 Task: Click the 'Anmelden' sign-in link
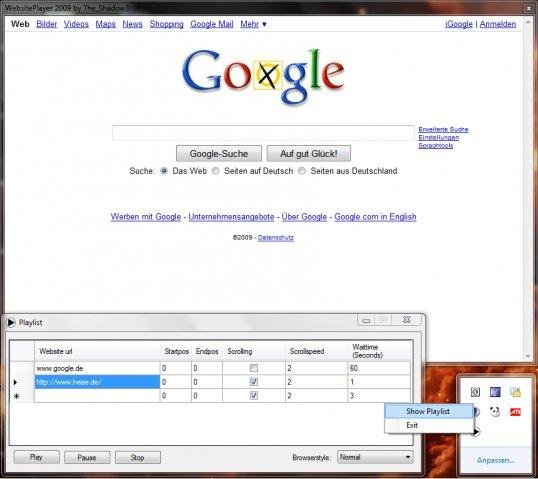pos(498,24)
